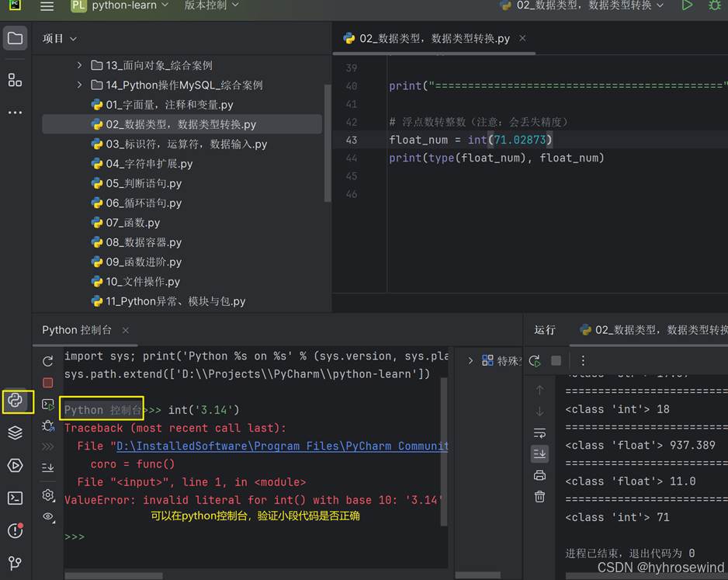Open file 11_Python异常、模块与包.py

168,301
